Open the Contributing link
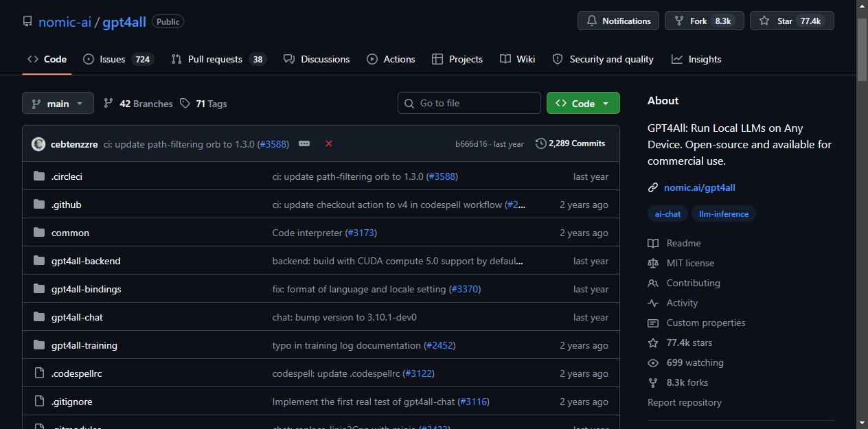 pyautogui.click(x=684, y=283)
